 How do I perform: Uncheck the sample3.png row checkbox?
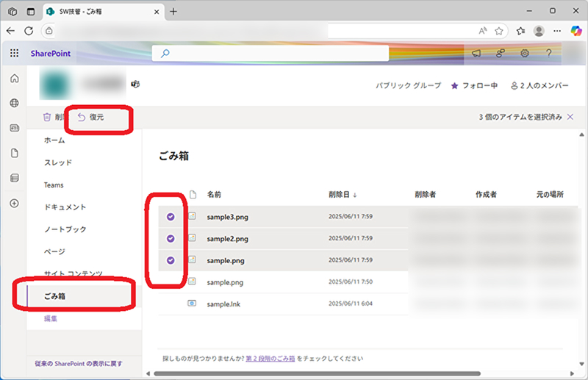[171, 216]
